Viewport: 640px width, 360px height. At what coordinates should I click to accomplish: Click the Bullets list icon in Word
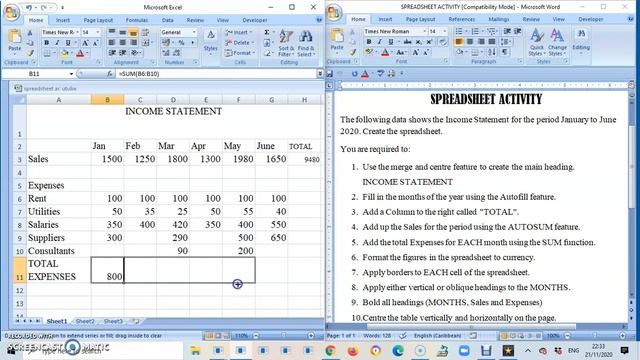coord(459,31)
